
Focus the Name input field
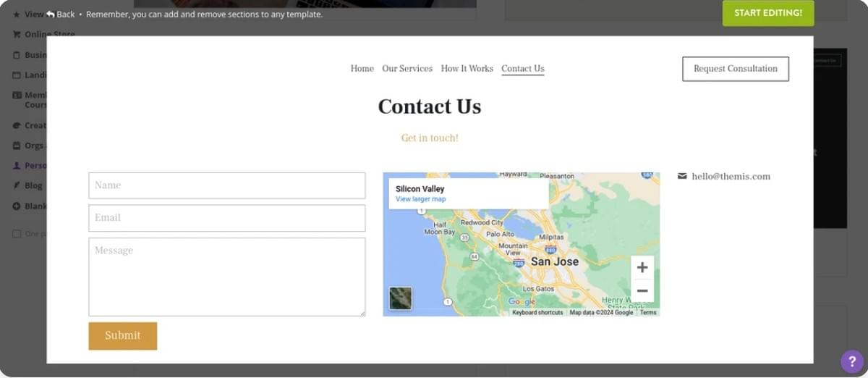tap(227, 185)
